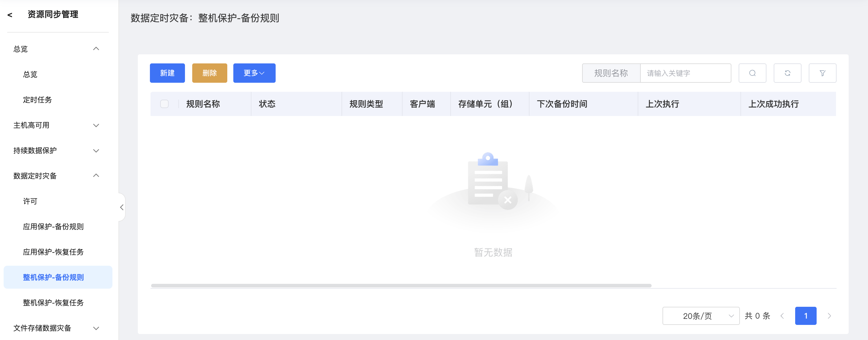Open 整机保护-恢复任务 menu item
Screen dimensions: 868x340
coord(53,303)
